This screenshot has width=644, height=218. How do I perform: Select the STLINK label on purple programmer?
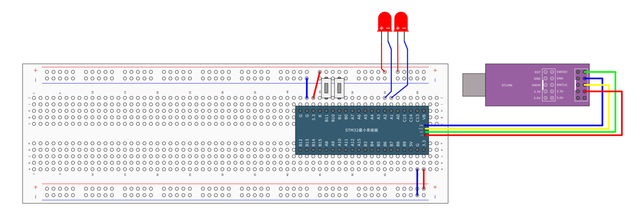coord(507,85)
